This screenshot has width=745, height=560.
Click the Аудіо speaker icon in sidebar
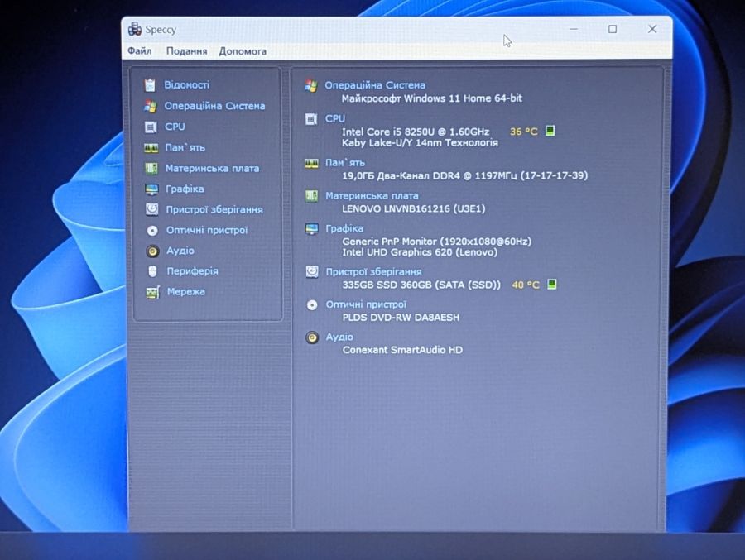click(x=152, y=251)
